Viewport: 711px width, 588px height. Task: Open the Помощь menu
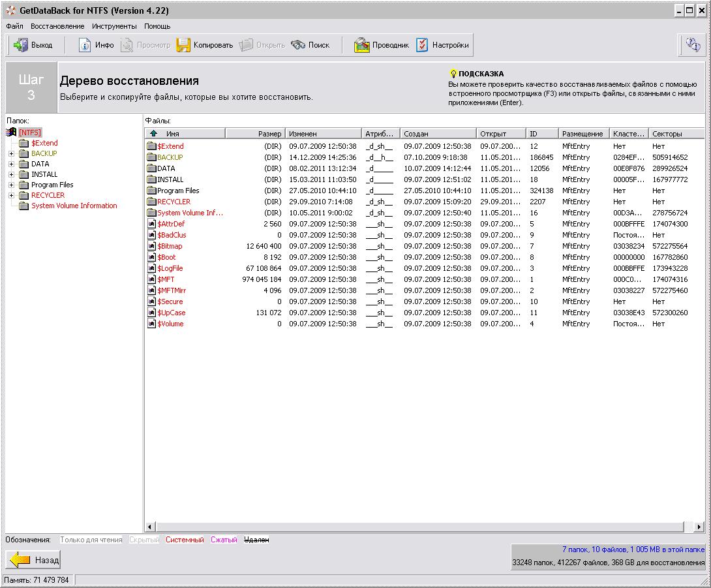[x=157, y=26]
